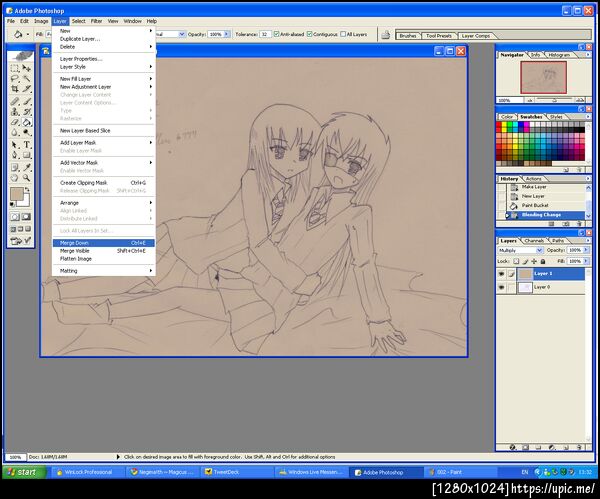Click the foreground color swatch
600x499 pixels.
[16, 194]
